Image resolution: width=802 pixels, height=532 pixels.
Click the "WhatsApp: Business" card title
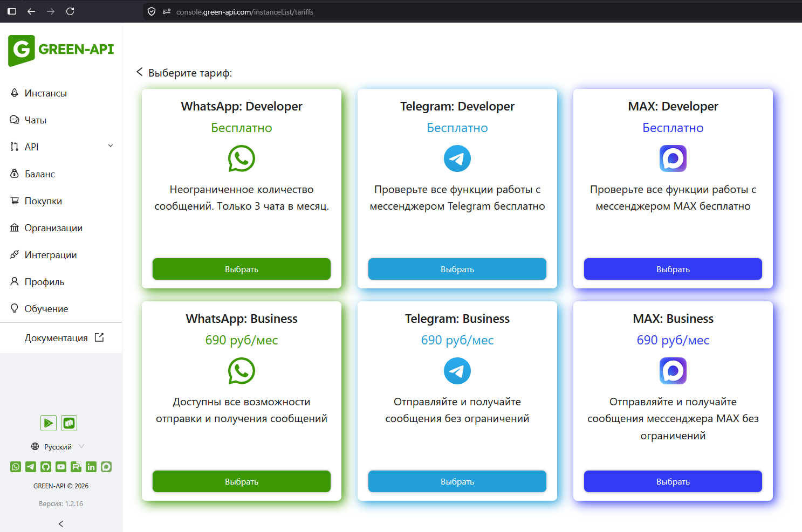tap(242, 319)
